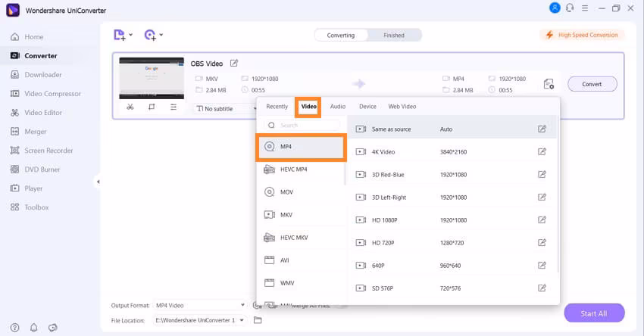Select the 640P resolution preset
Screen dimensions: 644x336
coord(451,266)
